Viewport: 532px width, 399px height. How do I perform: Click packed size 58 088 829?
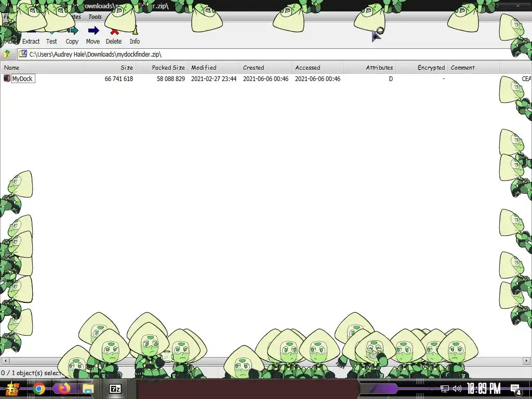click(170, 79)
